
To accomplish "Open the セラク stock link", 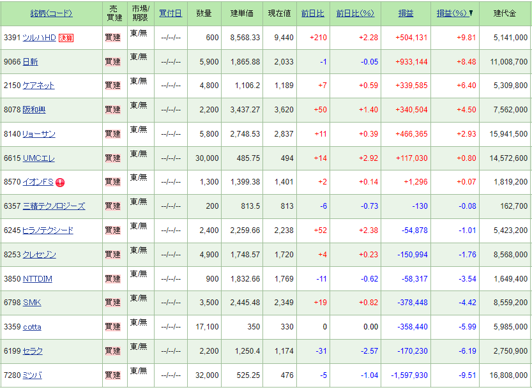I will [x=33, y=351].
